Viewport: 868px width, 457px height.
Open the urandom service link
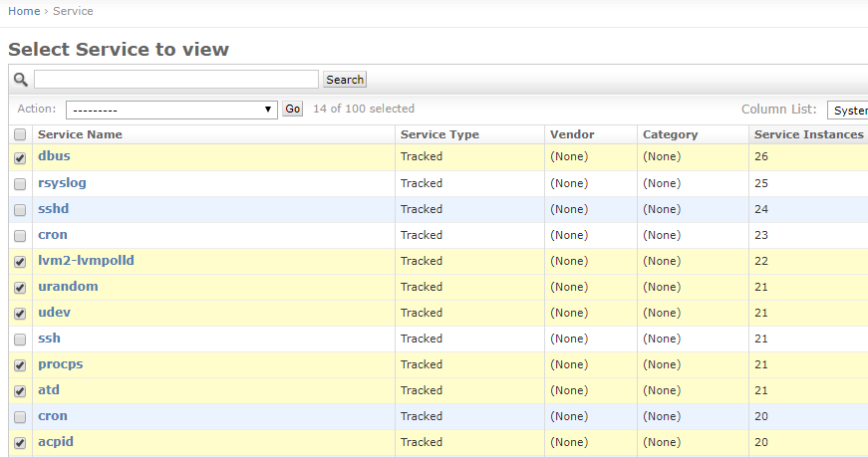tap(68, 287)
